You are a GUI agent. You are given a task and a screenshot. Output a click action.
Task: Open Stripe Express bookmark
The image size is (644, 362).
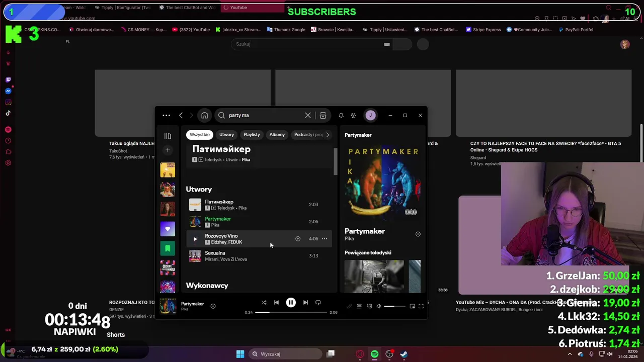click(484, 30)
